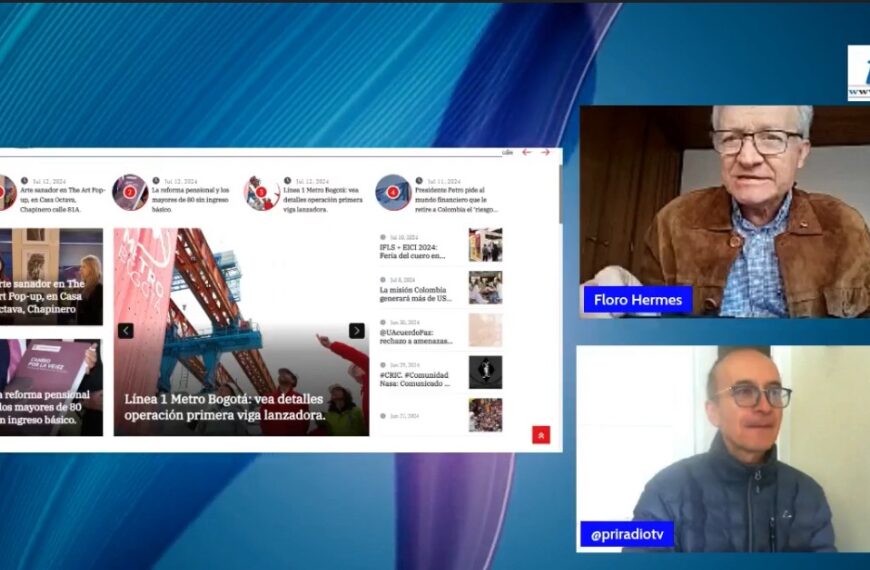This screenshot has width=870, height=570.
Task: Open headline 'La reforma pensional y los mayores de 80'
Action: pos(190,200)
